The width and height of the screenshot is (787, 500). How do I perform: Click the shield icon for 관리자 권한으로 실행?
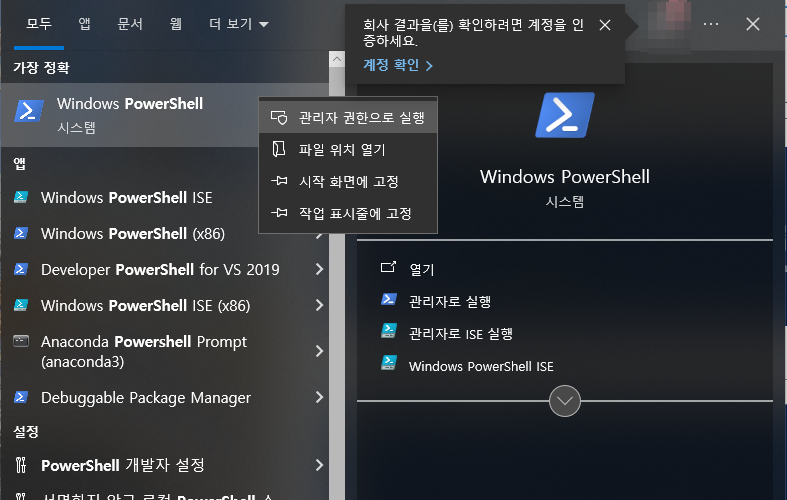click(279, 117)
